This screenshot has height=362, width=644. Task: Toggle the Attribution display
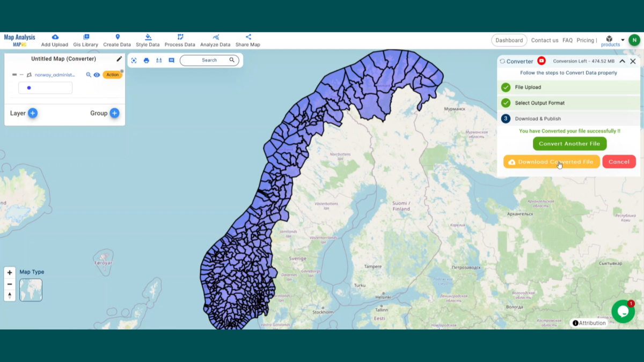(589, 322)
